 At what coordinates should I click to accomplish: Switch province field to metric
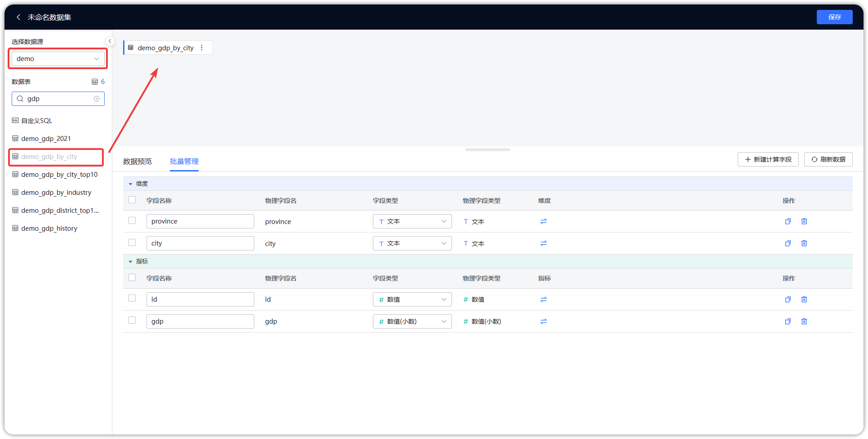544,221
